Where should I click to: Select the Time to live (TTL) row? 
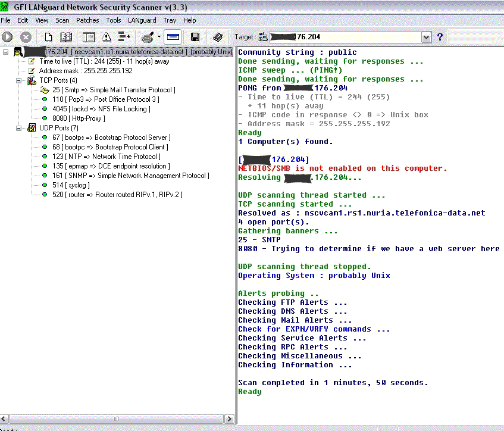pos(105,61)
